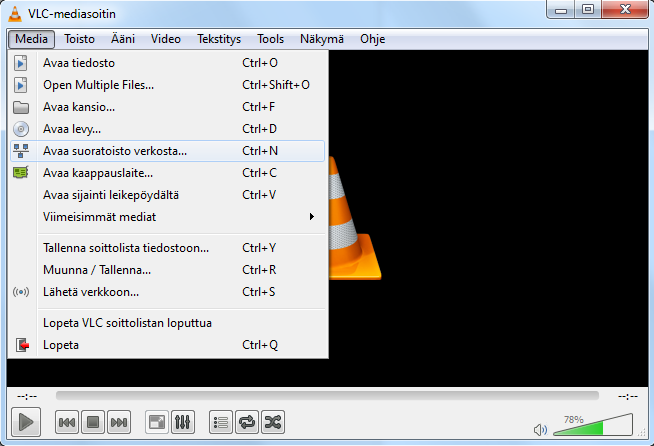Select Lopeta to quit VLC
The image size is (654, 446).
pos(167,345)
